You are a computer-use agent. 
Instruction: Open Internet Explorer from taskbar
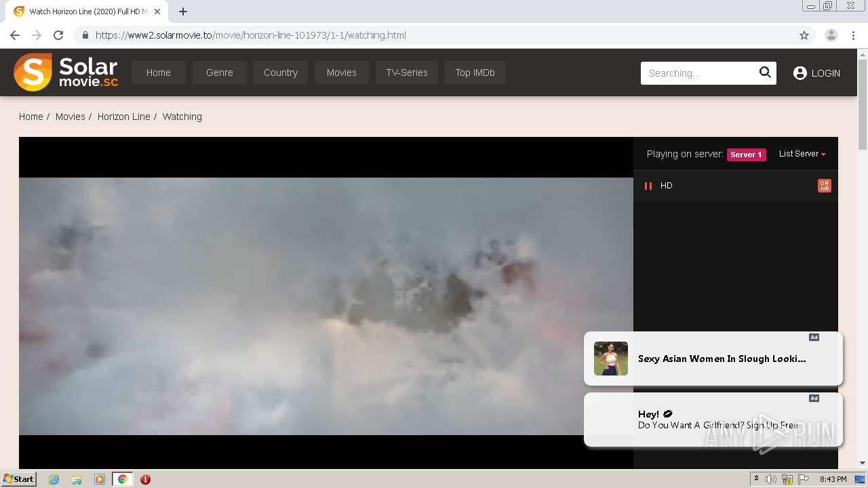[x=54, y=479]
